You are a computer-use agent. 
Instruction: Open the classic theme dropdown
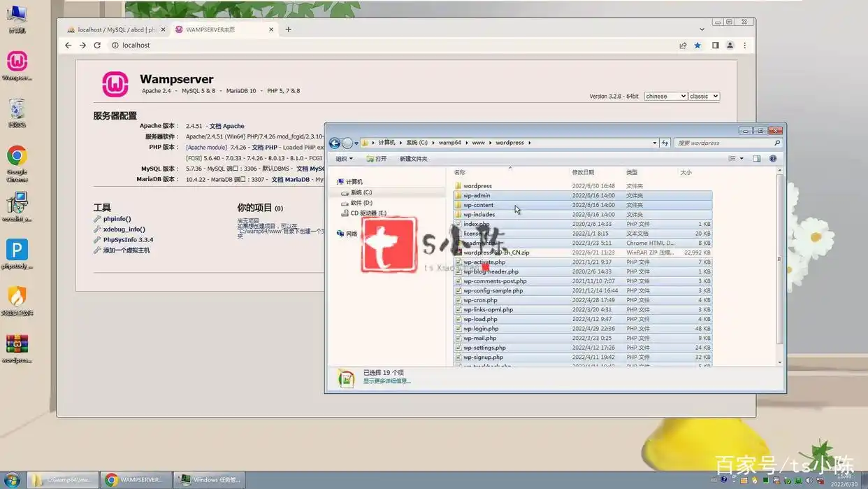704,97
